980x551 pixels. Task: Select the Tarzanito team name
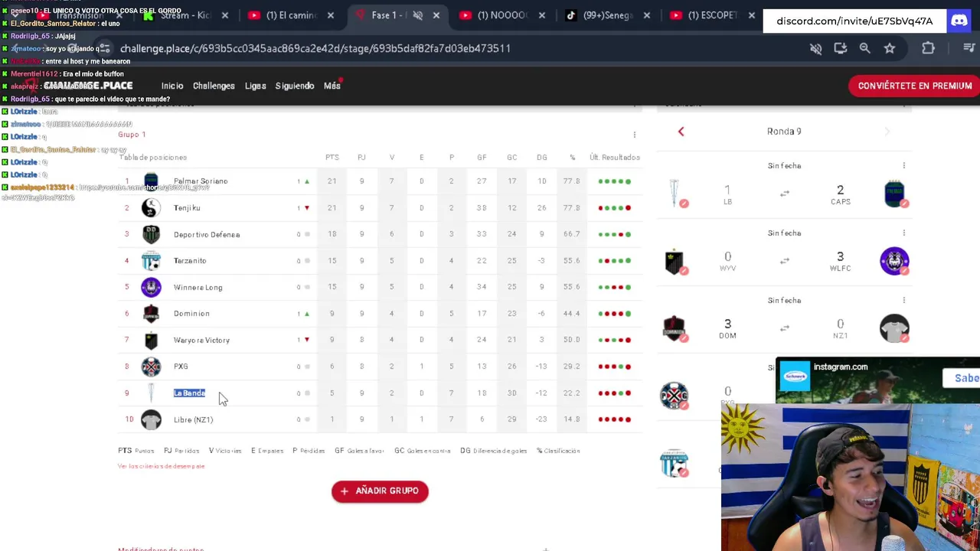tap(190, 261)
